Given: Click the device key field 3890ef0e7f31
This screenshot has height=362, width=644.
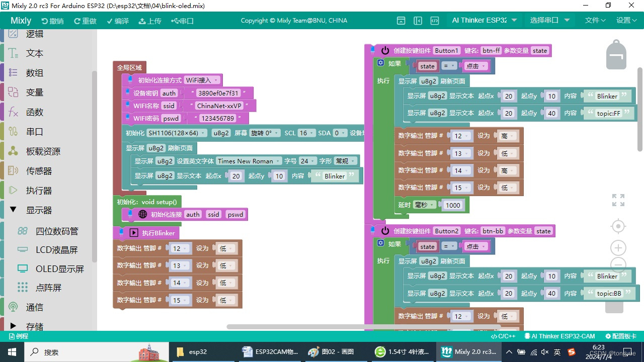Looking at the screenshot, I should pos(218,93).
